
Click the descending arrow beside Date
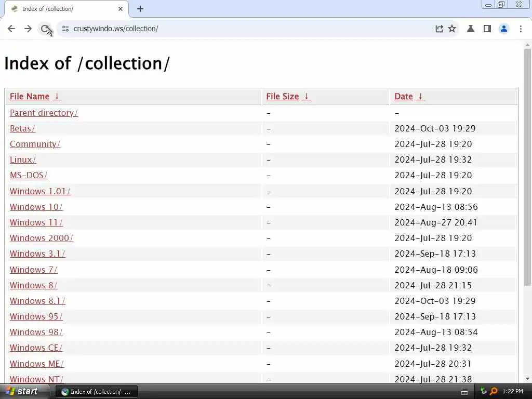point(420,96)
